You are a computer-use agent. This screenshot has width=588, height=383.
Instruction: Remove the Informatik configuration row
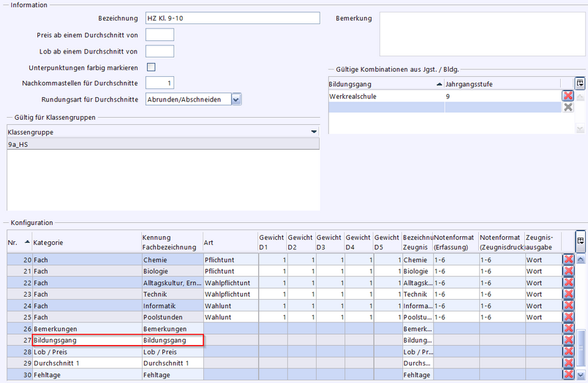click(x=568, y=306)
